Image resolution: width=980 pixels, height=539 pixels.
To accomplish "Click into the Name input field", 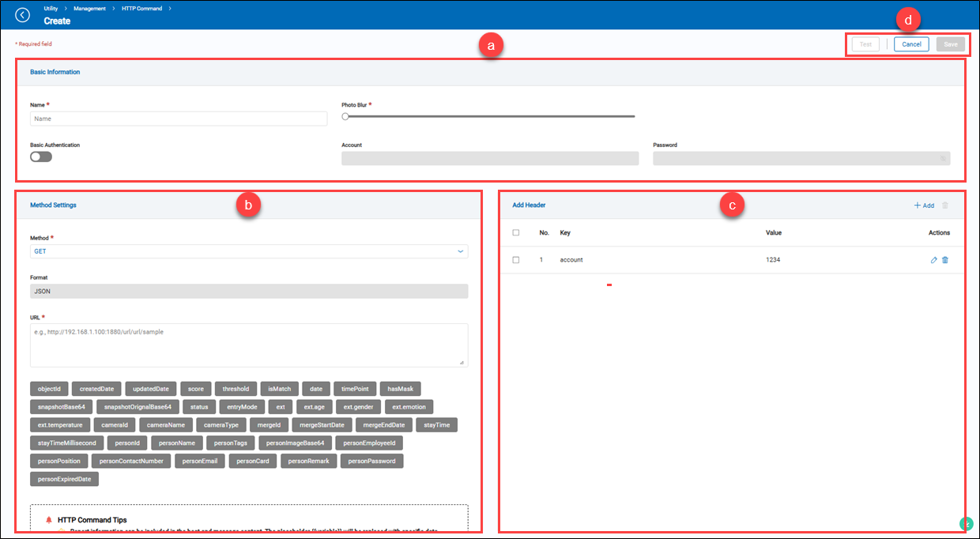I will point(179,119).
